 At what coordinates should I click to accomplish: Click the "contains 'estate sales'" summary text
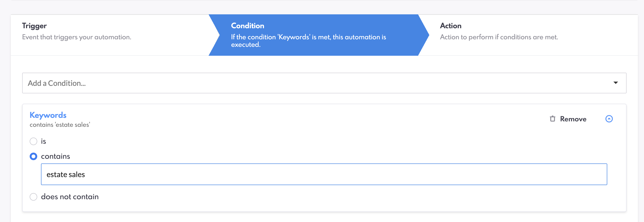(60, 125)
